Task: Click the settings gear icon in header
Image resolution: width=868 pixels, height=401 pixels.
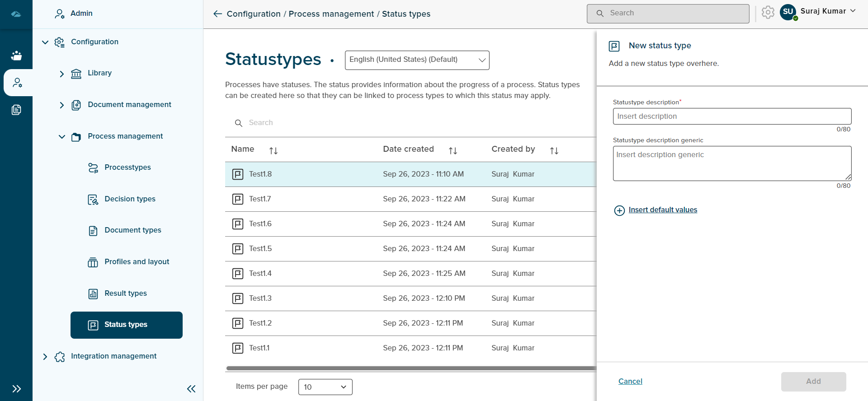Action: point(768,13)
